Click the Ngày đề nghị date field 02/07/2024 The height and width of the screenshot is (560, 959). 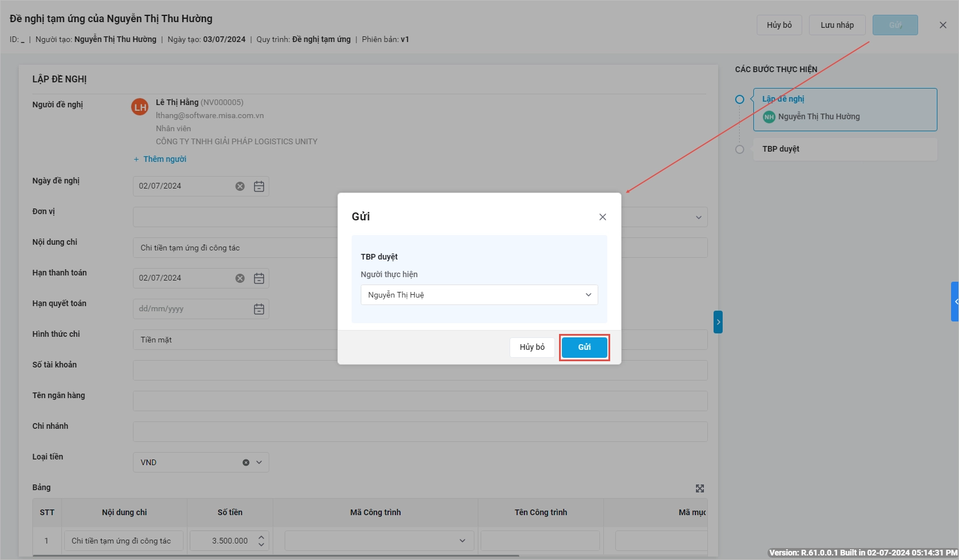(201, 186)
